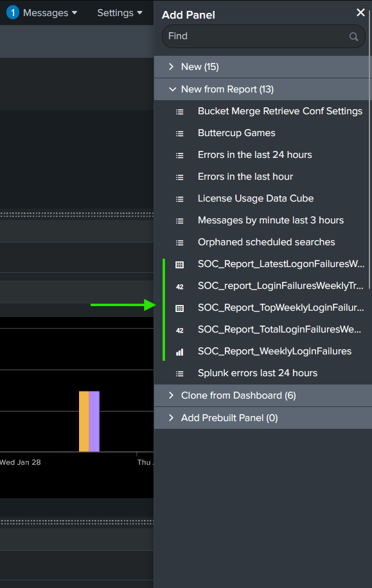
Task: Click the bar chart icon beside SOC_Report_WeeklyLoginFailures
Action: [x=180, y=352]
